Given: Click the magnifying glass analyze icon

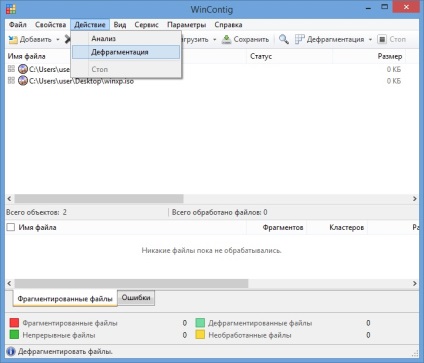Looking at the screenshot, I should coord(284,39).
